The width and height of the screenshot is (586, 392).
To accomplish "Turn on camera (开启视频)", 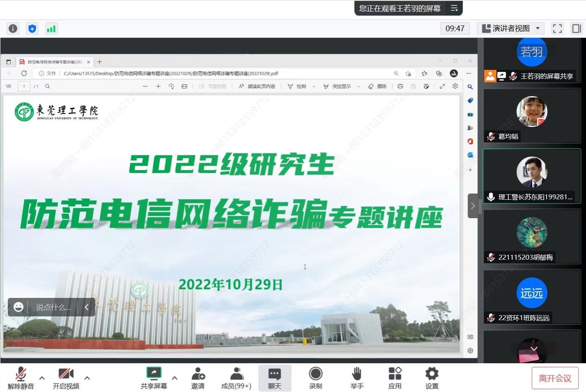I will pos(66,378).
